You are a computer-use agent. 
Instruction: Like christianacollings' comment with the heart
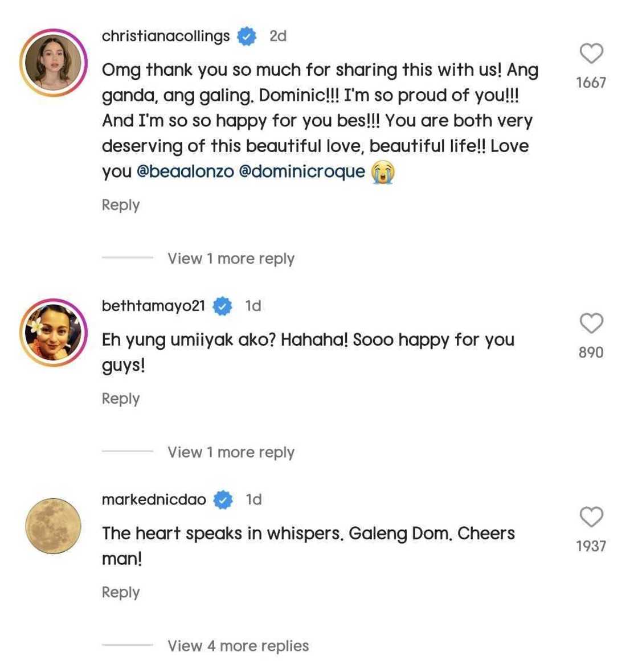pyautogui.click(x=591, y=54)
